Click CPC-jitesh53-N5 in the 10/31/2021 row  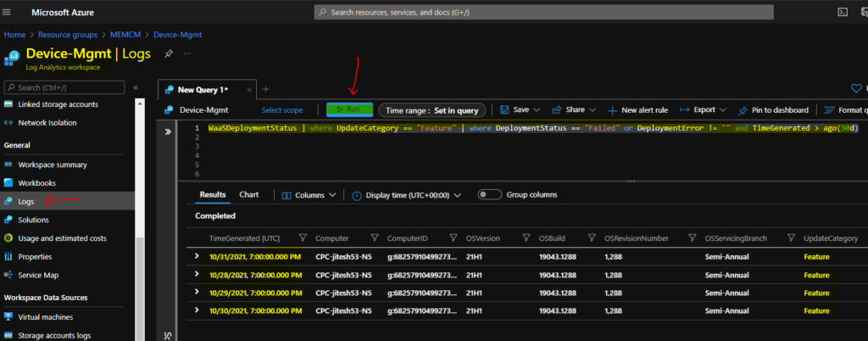click(343, 257)
